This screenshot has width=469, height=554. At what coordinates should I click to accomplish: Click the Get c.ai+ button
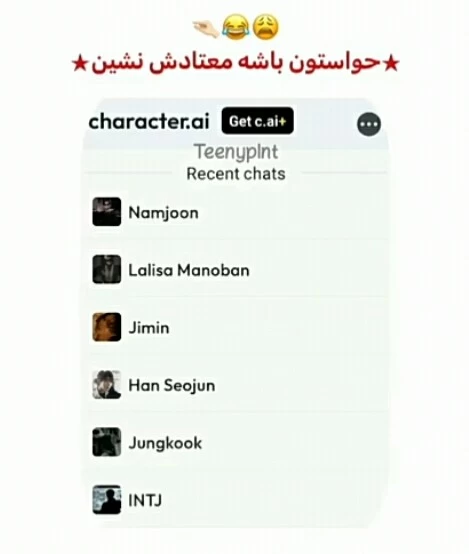click(257, 121)
